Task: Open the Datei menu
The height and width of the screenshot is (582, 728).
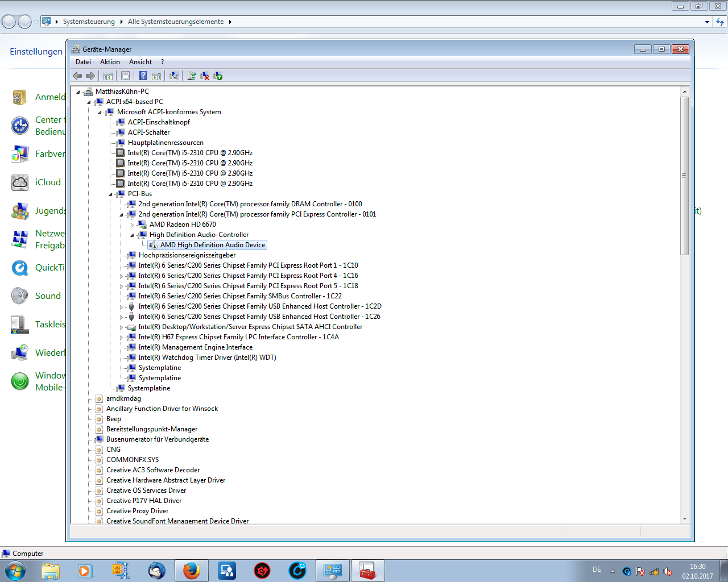Action: coord(83,62)
